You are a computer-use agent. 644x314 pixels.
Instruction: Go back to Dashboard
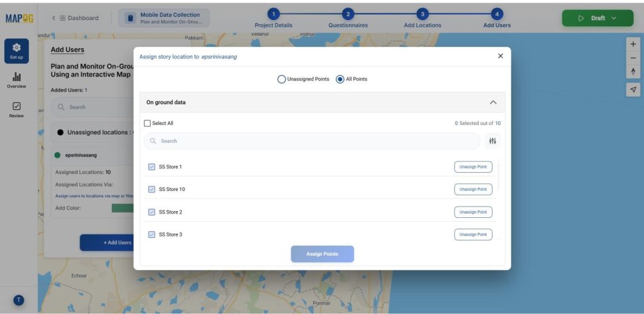(x=75, y=18)
